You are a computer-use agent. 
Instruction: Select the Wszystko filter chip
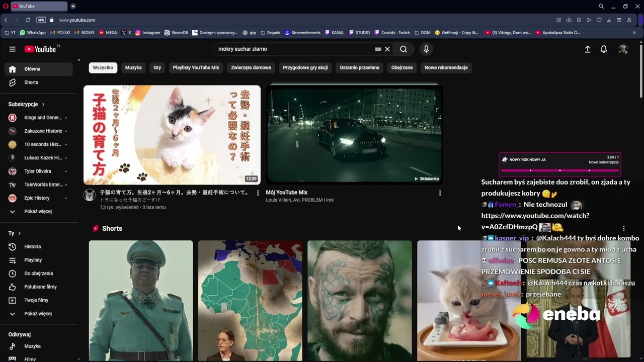pyautogui.click(x=103, y=68)
